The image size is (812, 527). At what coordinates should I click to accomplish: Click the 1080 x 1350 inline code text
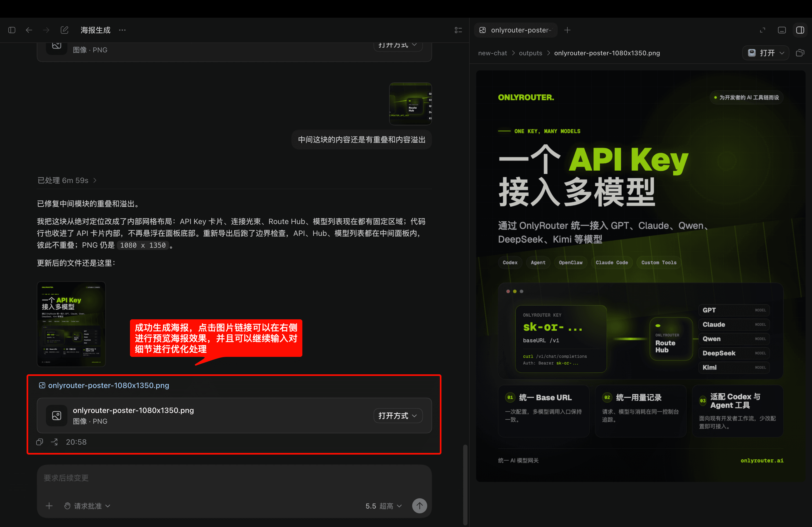click(x=143, y=245)
